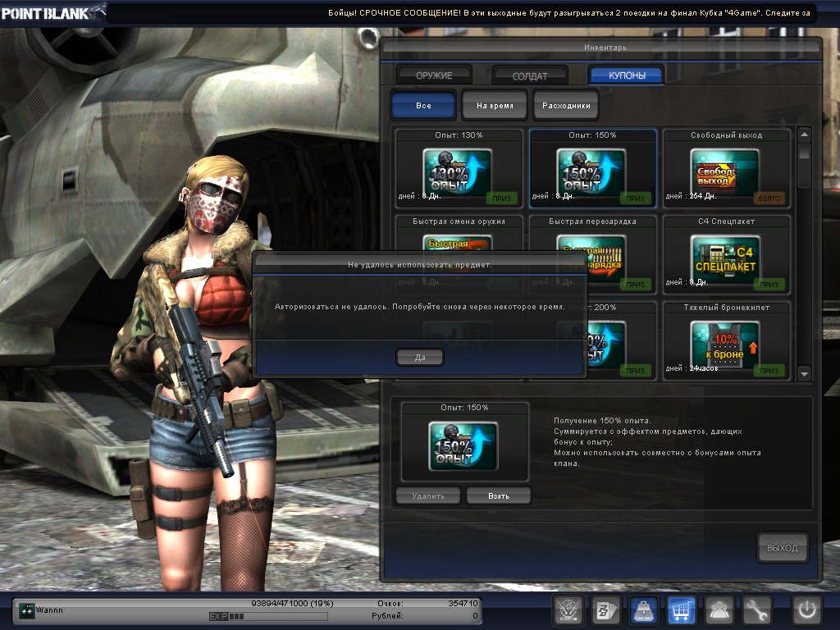Click the ПРИЗ badge on 130% coupon
This screenshot has height=630, width=840.
[x=501, y=199]
